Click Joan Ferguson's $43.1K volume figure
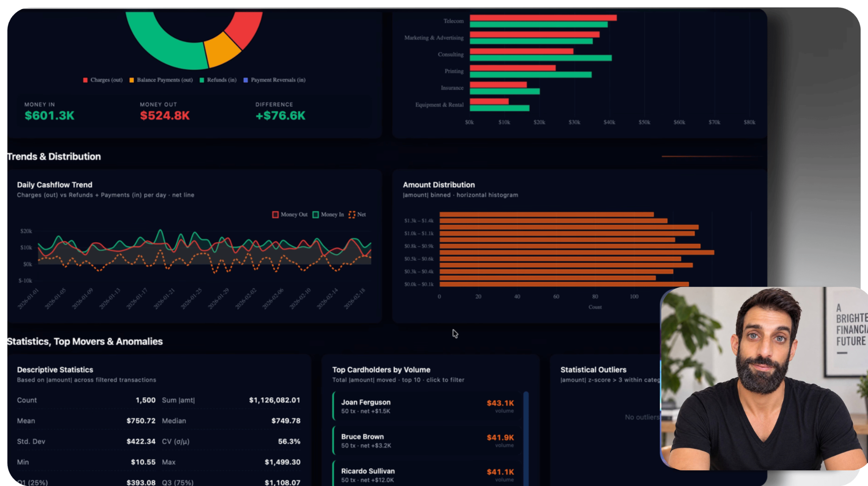The image size is (868, 486). point(500,403)
